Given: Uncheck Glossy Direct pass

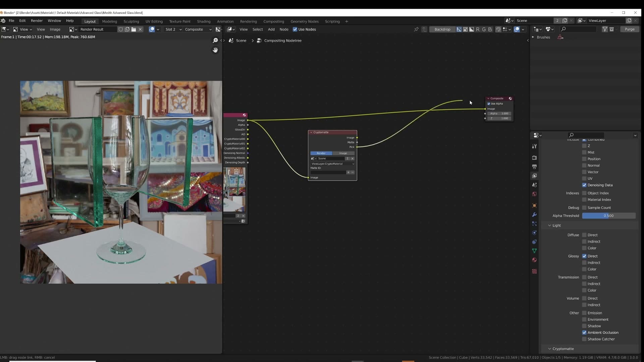Looking at the screenshot, I should (584, 256).
